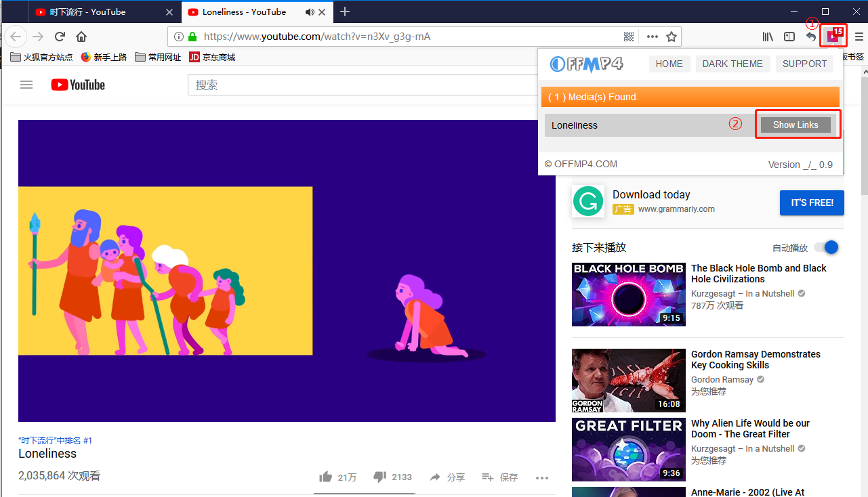Close the 时下流行 tab

pos(169,12)
